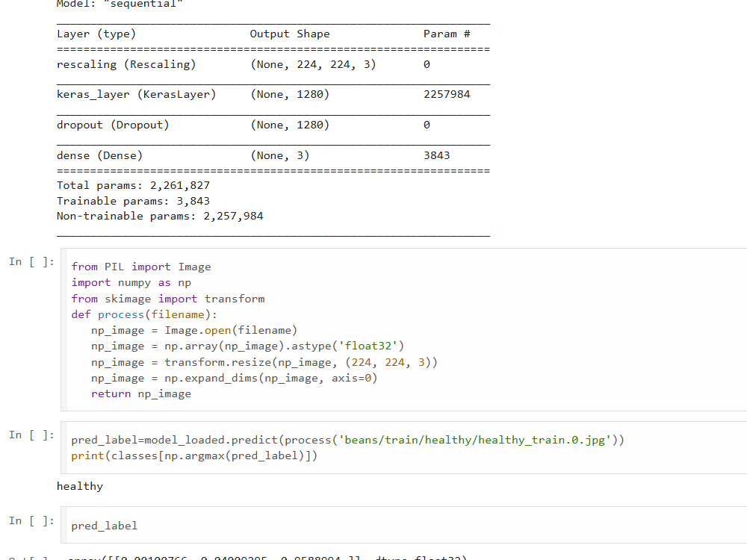Click 'Trainable params: 3,843' line
747x560 pixels.
tap(134, 201)
